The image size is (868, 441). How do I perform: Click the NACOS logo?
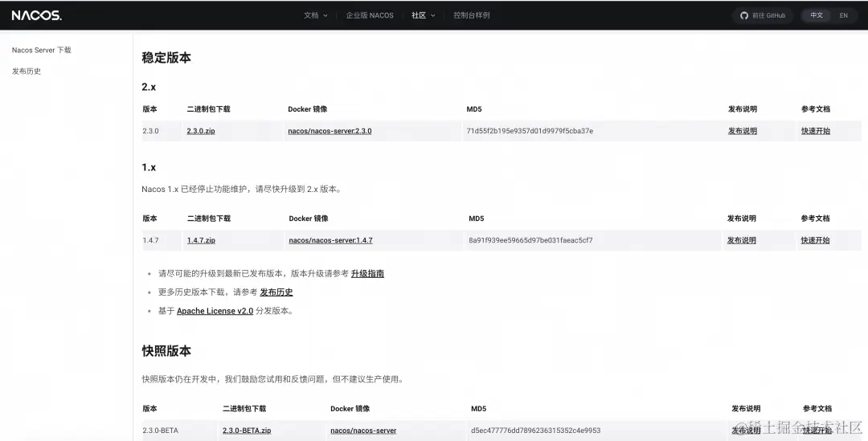point(36,15)
